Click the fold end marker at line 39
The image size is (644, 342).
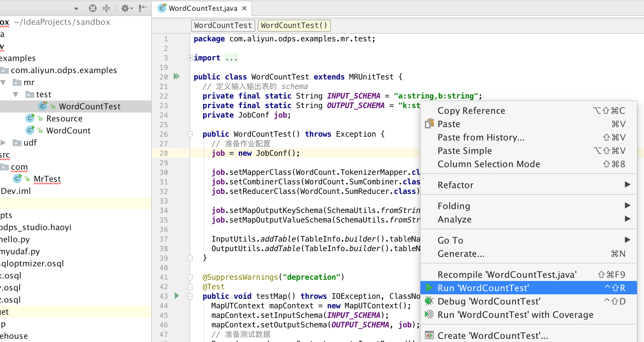tap(190, 258)
